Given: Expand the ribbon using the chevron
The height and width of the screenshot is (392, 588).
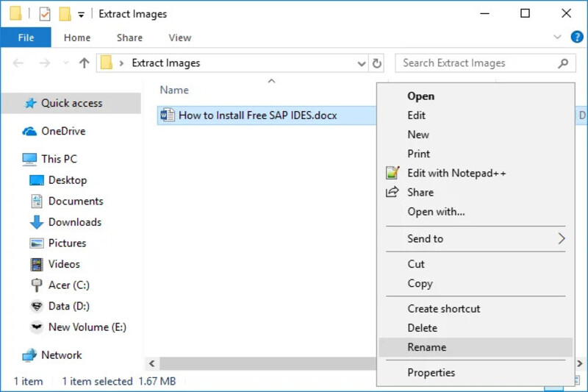Looking at the screenshot, I should (x=556, y=38).
